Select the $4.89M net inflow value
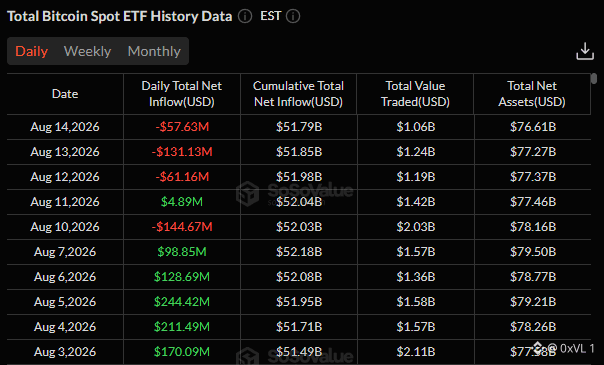 pyautogui.click(x=182, y=202)
